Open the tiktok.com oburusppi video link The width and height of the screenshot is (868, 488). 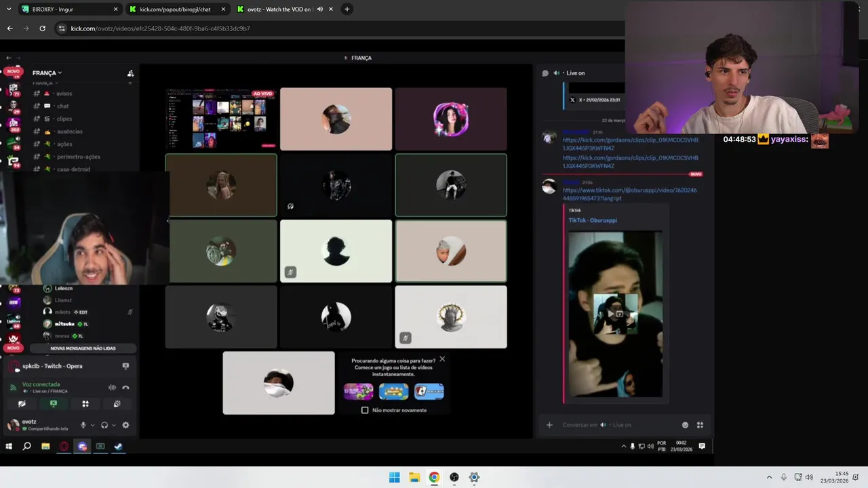click(629, 194)
